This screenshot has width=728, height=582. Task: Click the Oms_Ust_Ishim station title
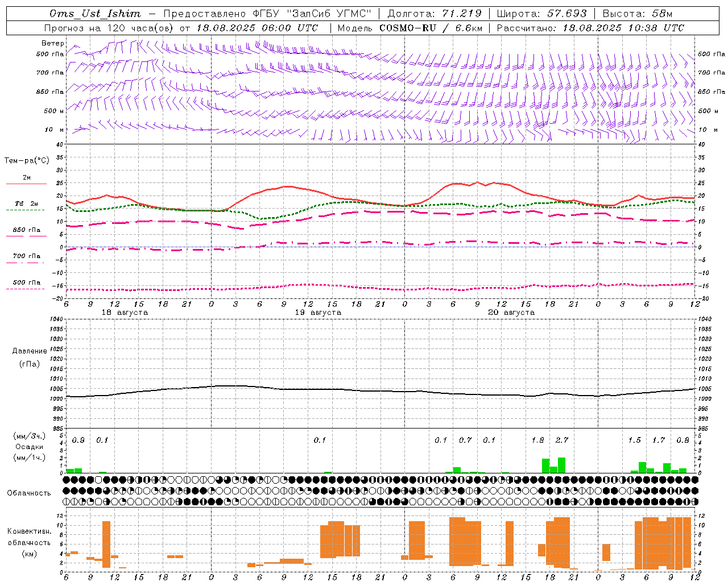(95, 14)
